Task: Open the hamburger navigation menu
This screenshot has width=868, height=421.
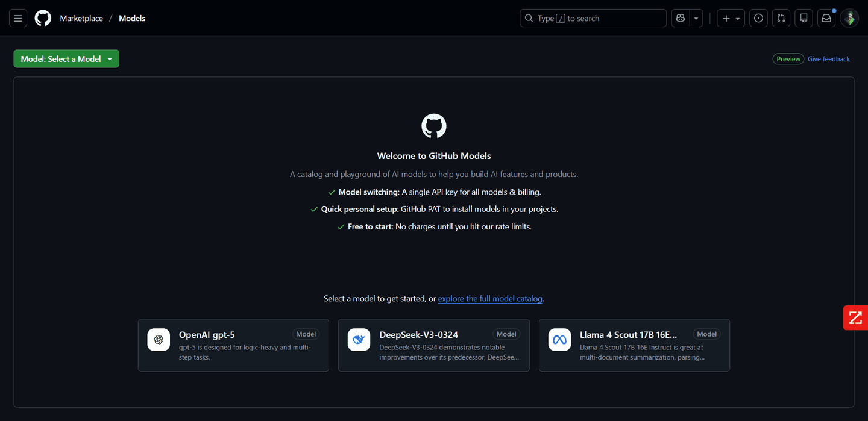Action: [x=18, y=19]
